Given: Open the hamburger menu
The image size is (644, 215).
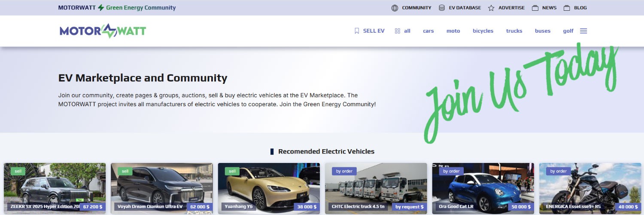Looking at the screenshot, I should 583,31.
